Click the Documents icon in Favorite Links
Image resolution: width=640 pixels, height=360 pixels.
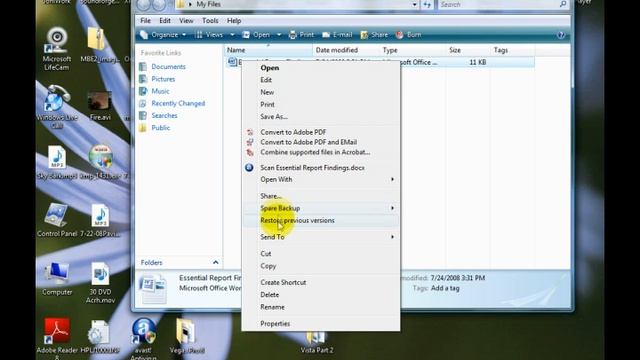(x=143, y=67)
